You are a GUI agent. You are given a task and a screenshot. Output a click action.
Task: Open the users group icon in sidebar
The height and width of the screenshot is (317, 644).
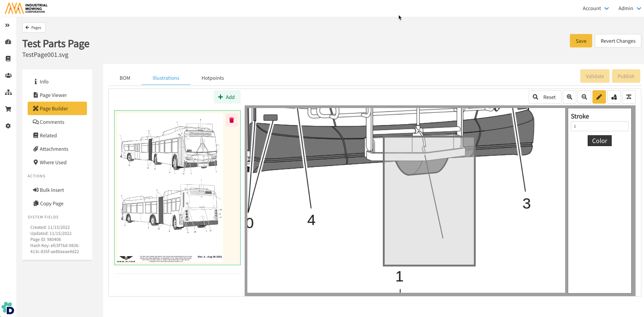point(8,76)
